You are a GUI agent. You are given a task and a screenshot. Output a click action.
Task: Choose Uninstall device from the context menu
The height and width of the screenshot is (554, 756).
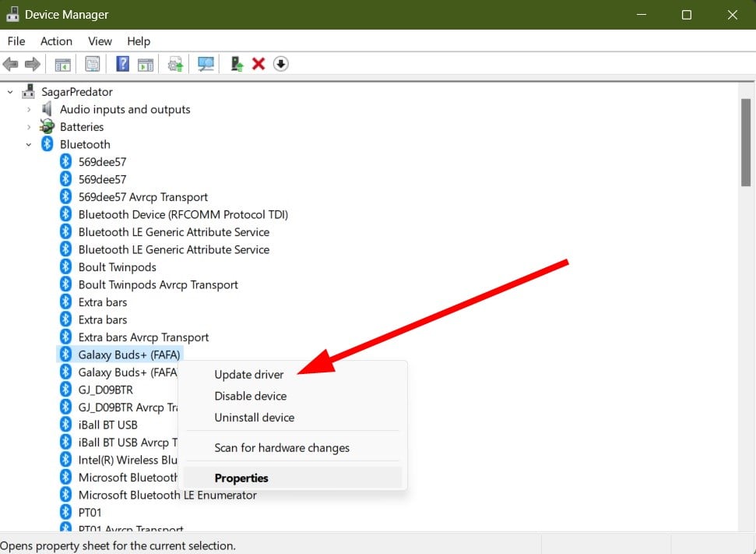[254, 418]
